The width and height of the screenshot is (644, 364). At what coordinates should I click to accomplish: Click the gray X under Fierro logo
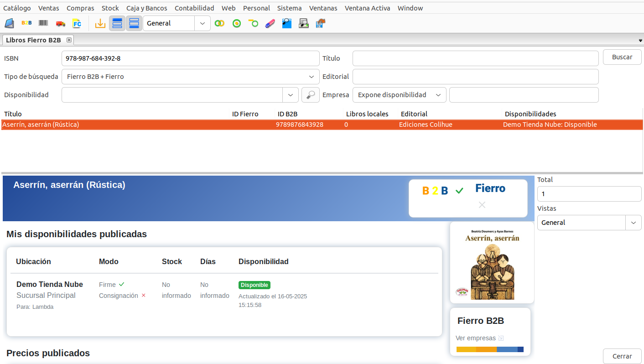coord(482,205)
